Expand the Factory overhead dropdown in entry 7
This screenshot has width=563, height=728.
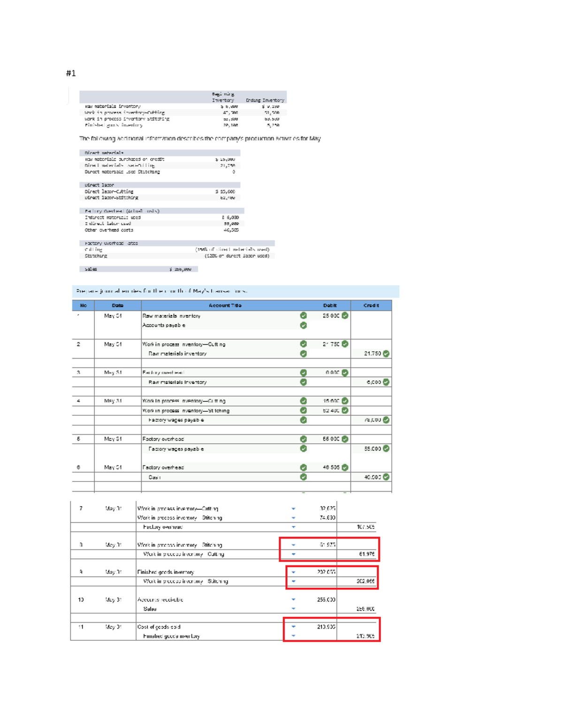(293, 527)
